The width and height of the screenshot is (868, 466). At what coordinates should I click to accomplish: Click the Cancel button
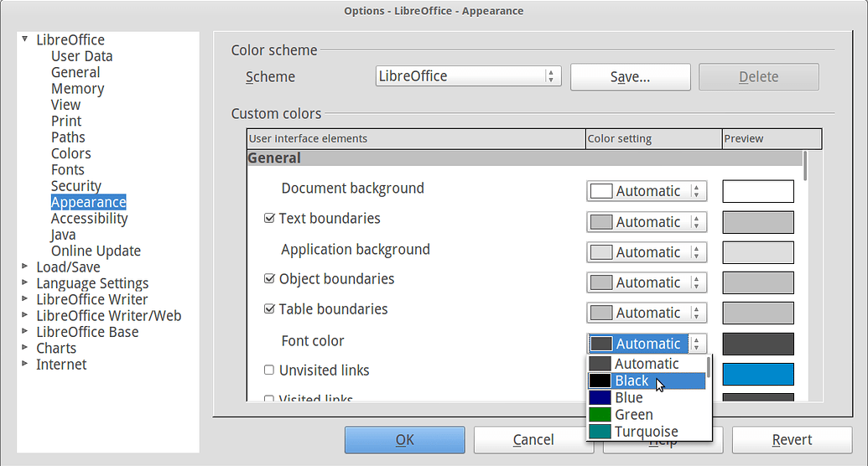coord(533,440)
